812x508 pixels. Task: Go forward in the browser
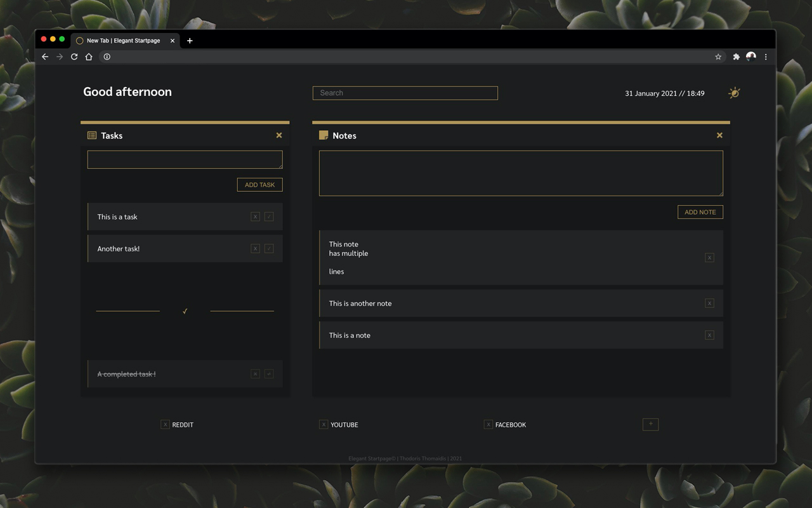60,57
